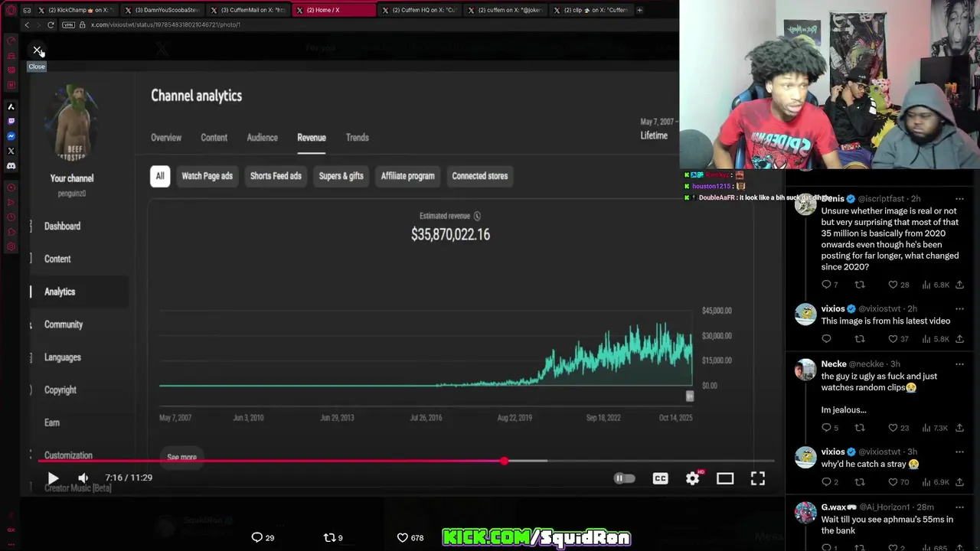Open the Lifetime date range selector
This screenshot has height=551, width=980.
click(654, 135)
